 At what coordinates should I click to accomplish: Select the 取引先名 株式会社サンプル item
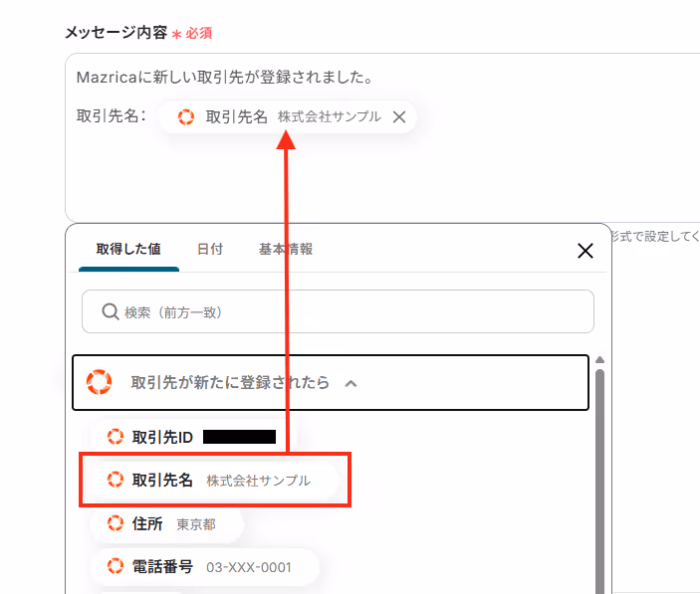click(x=214, y=480)
